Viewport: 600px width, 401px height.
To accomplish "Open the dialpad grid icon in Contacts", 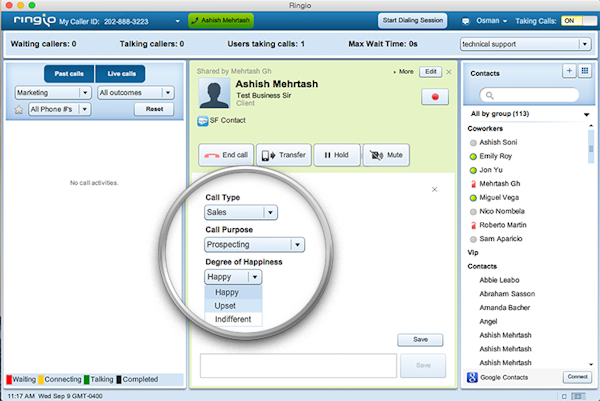I will pyautogui.click(x=585, y=71).
